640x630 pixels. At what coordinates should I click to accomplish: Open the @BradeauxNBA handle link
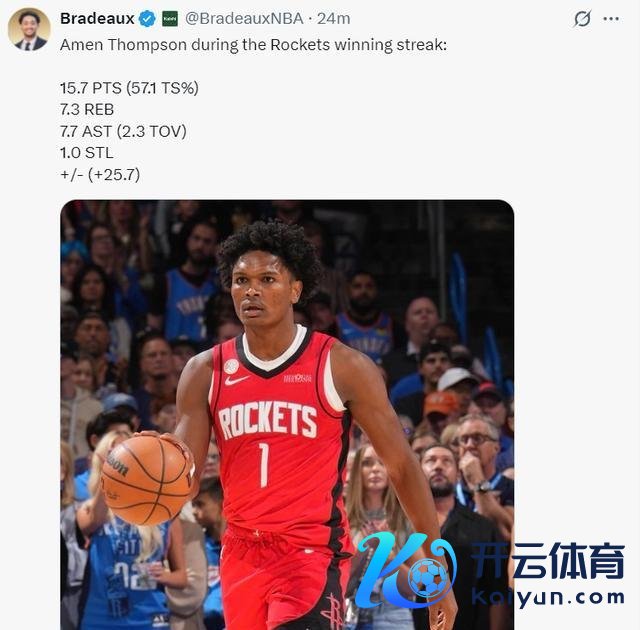244,18
